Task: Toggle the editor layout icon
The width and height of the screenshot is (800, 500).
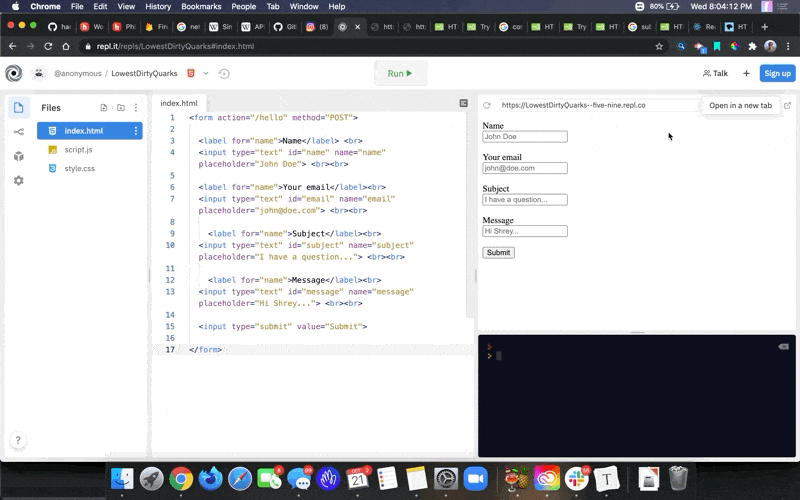Action: point(463,103)
